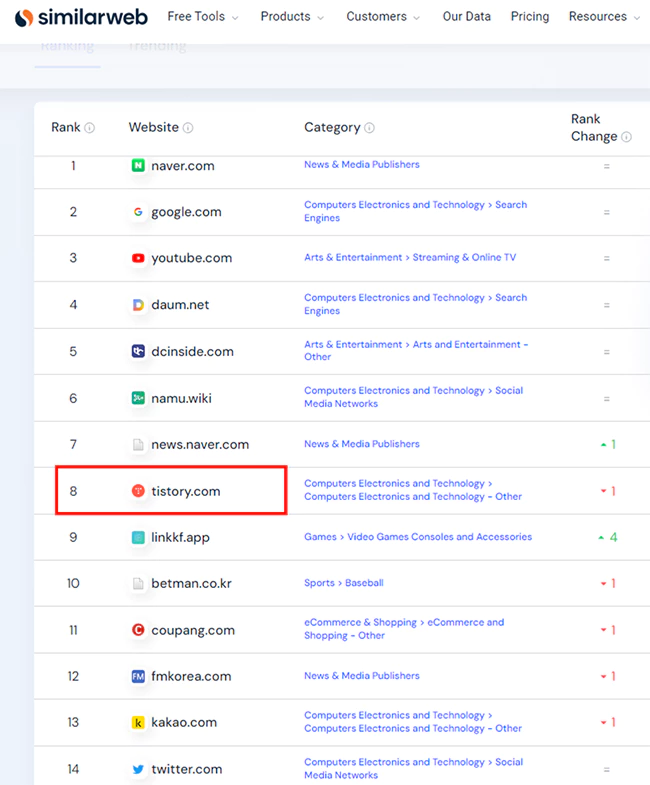Click the news.naver.com page icon
650x785 pixels.
(138, 445)
